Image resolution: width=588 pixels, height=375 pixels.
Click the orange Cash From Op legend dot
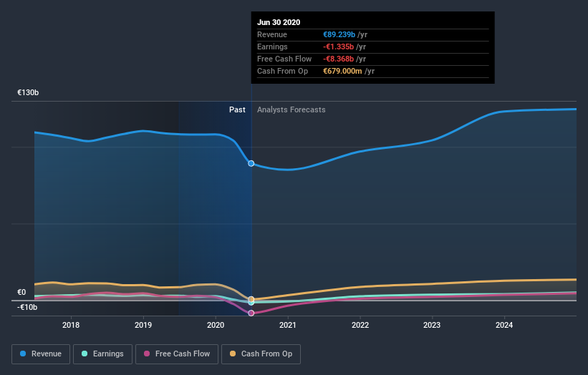233,354
